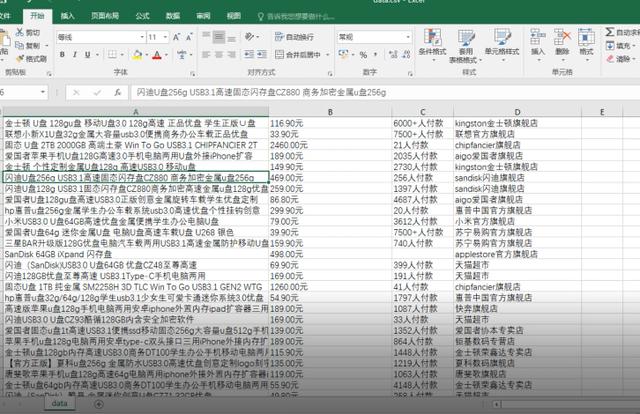Open the Data (数据) tab
Screen dimensions: 640x414
tap(173, 16)
